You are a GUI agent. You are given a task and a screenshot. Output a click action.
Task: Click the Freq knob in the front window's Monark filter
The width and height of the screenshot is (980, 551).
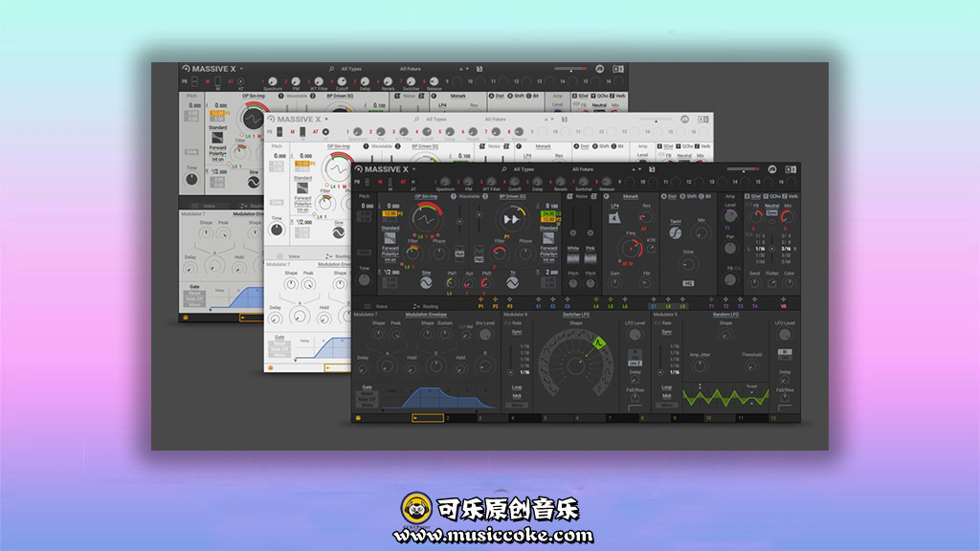pyautogui.click(x=631, y=249)
